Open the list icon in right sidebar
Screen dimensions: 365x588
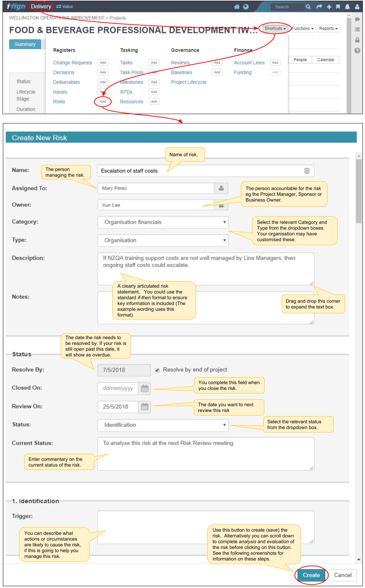coord(357,30)
